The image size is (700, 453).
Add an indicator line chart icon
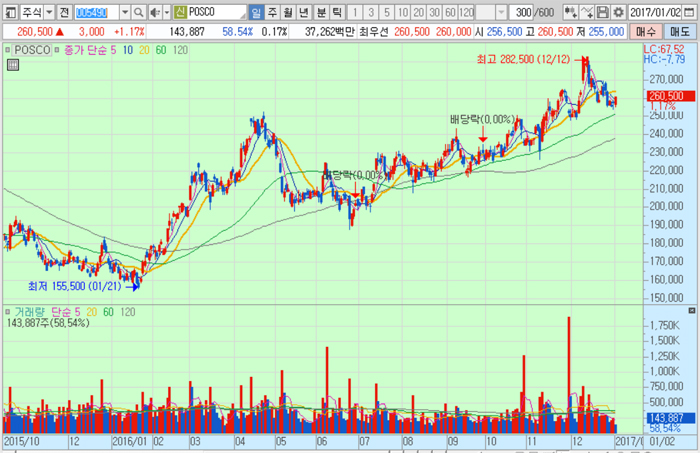click(x=587, y=12)
